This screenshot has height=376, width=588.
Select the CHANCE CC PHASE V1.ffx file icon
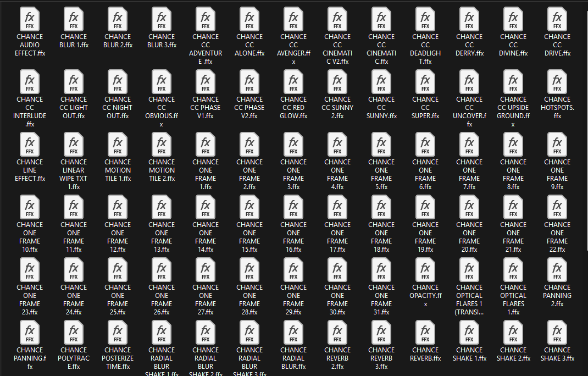pyautogui.click(x=206, y=81)
